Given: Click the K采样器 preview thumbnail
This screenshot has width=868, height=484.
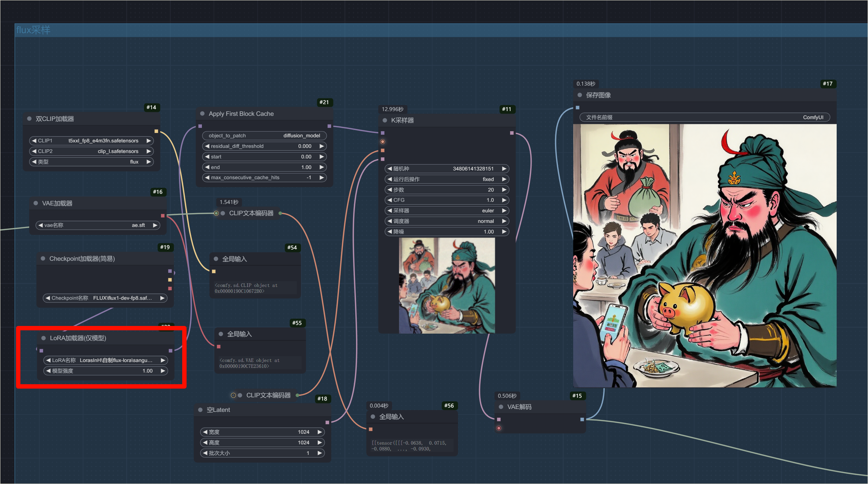Looking at the screenshot, I should click(447, 286).
